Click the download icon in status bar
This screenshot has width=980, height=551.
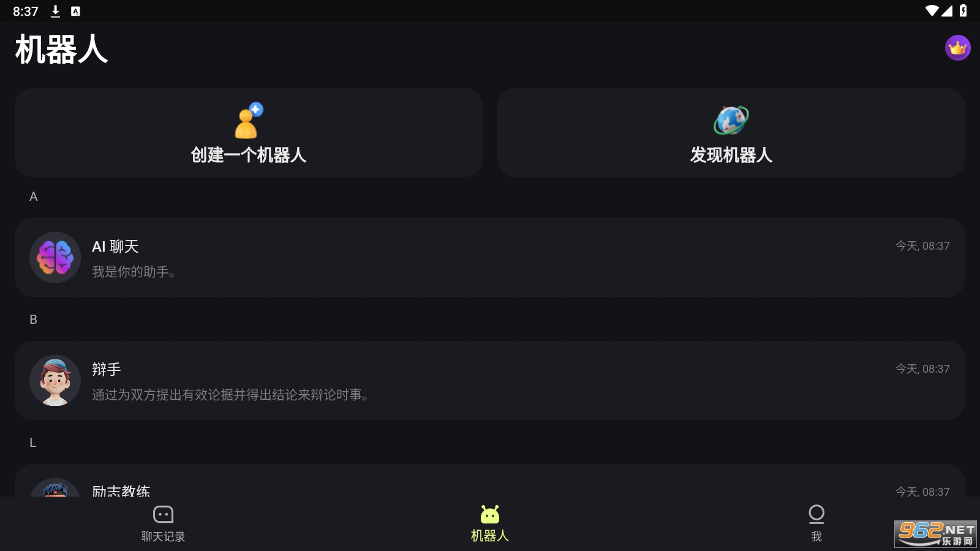55,11
